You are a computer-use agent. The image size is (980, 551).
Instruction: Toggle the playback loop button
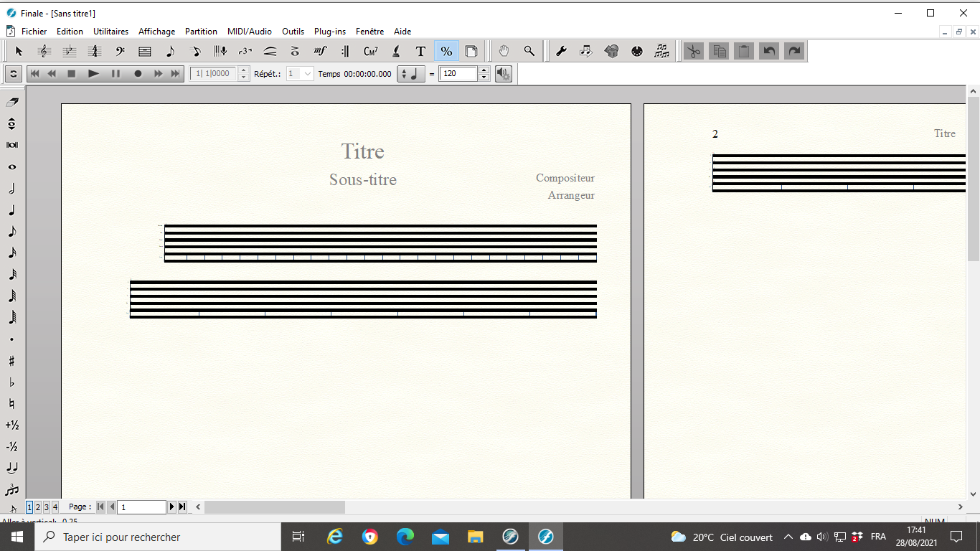13,73
